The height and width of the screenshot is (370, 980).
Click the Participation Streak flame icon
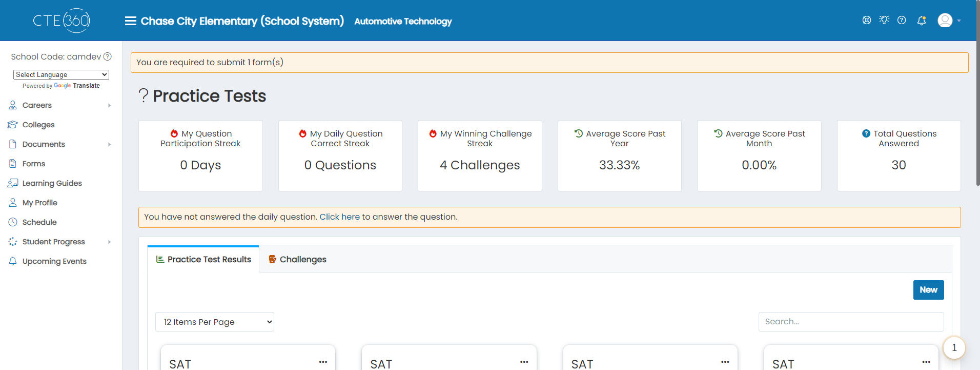[174, 133]
